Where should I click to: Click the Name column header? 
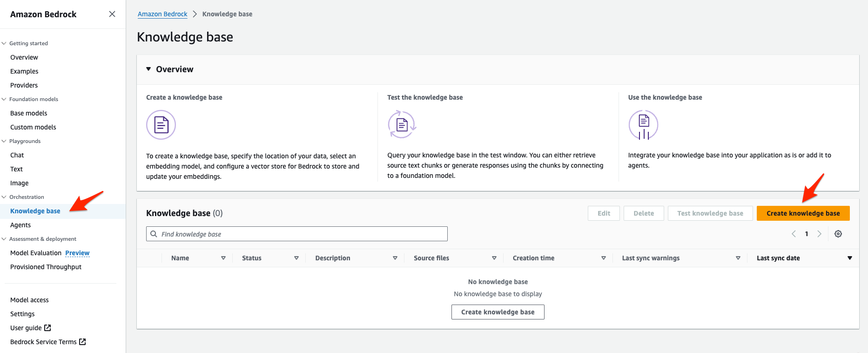click(180, 258)
